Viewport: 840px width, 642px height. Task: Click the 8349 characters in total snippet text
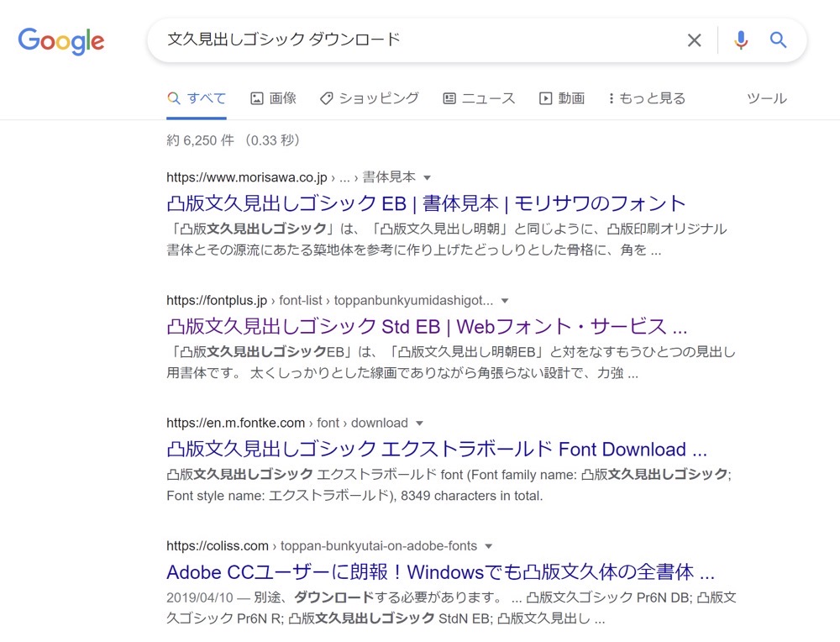point(471,497)
